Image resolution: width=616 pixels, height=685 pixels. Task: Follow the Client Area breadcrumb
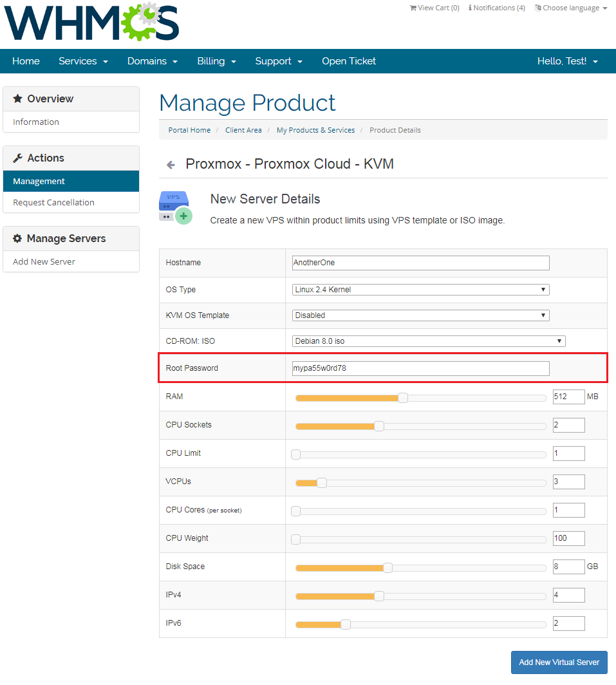(243, 130)
